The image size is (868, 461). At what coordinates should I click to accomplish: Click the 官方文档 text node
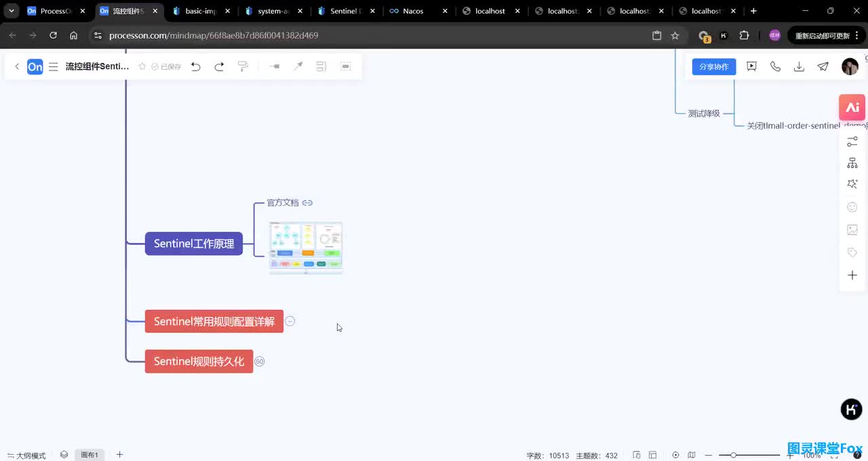click(282, 203)
